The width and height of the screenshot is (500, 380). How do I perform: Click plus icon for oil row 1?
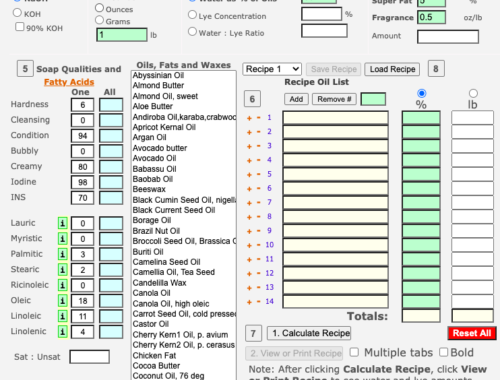pos(249,118)
